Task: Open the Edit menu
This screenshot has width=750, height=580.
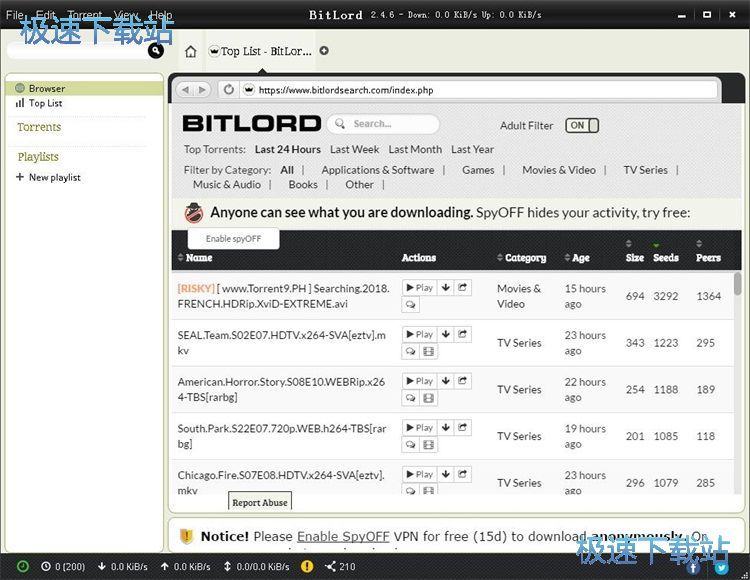Action: [46, 15]
